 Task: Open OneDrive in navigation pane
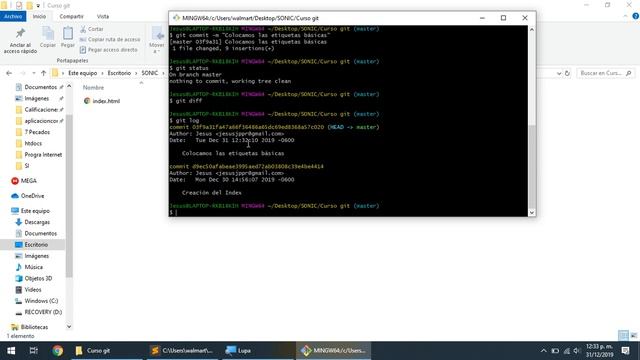point(27,196)
